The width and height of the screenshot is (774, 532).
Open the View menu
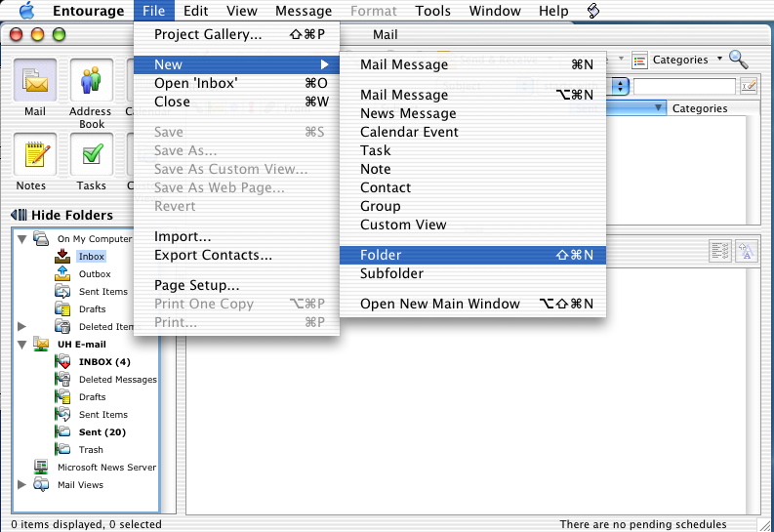[x=242, y=11]
